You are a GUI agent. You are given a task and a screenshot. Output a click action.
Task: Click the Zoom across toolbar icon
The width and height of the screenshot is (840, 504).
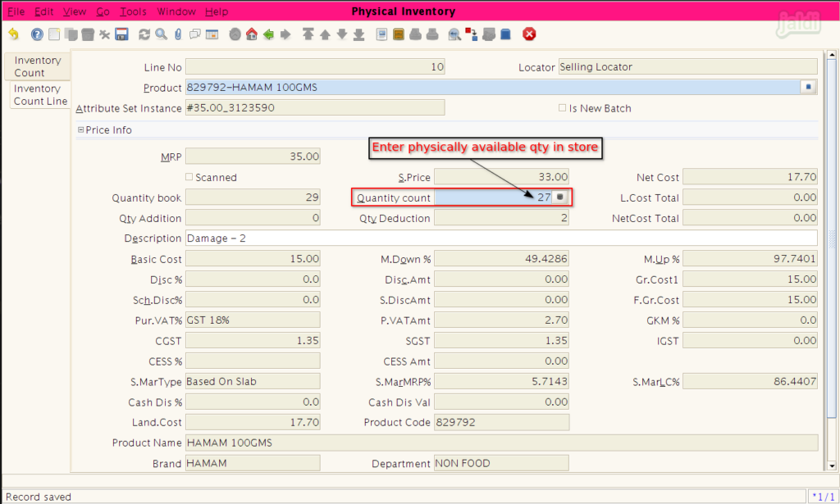[454, 34]
